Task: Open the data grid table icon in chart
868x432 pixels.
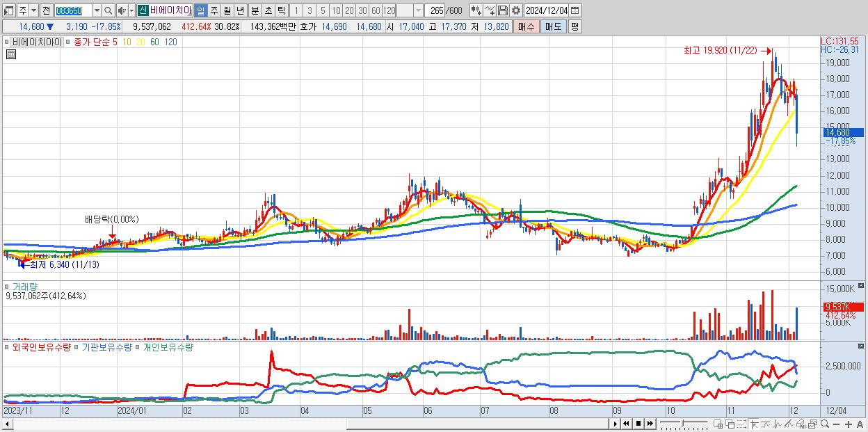Action: point(10,54)
